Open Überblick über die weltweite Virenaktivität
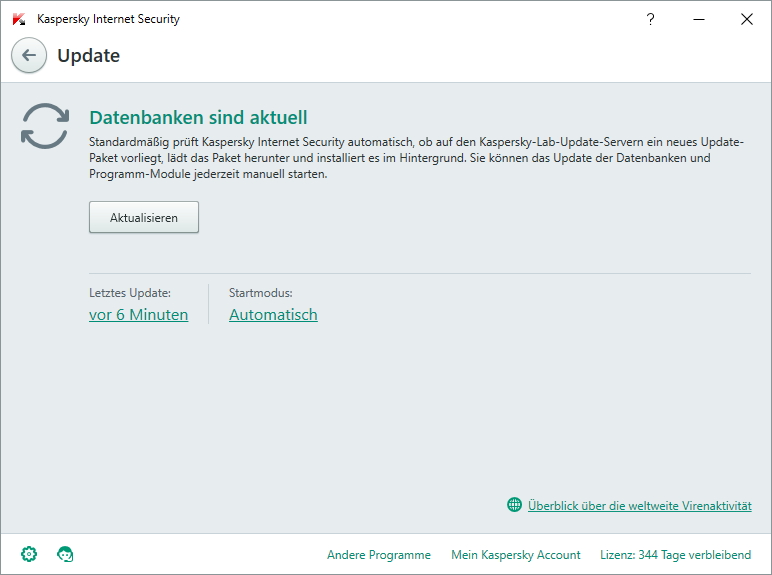772x575 pixels. point(640,506)
